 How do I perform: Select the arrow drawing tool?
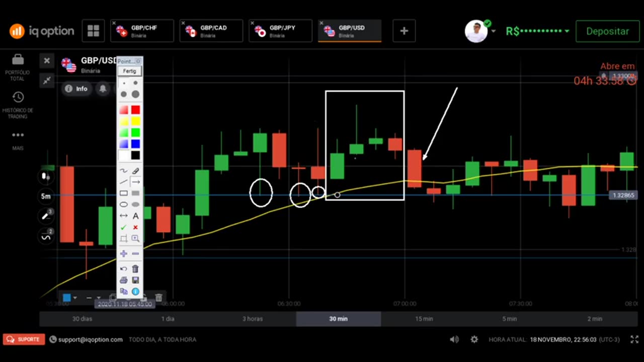[135, 182]
